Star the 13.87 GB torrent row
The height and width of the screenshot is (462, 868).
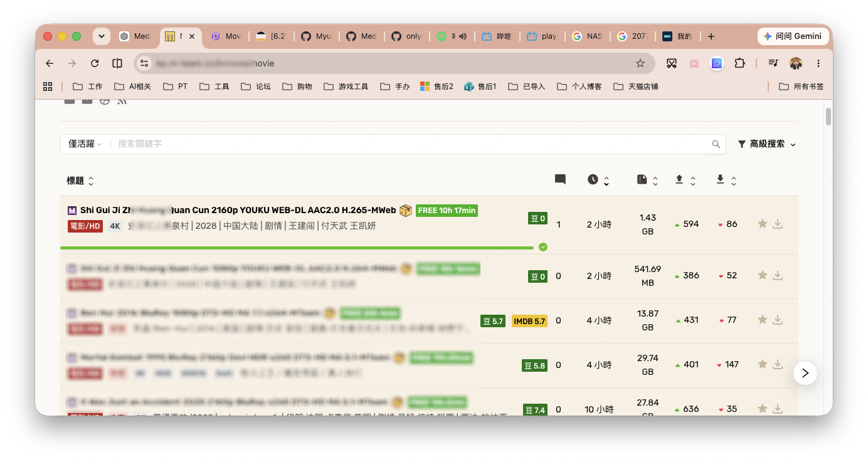[763, 320]
